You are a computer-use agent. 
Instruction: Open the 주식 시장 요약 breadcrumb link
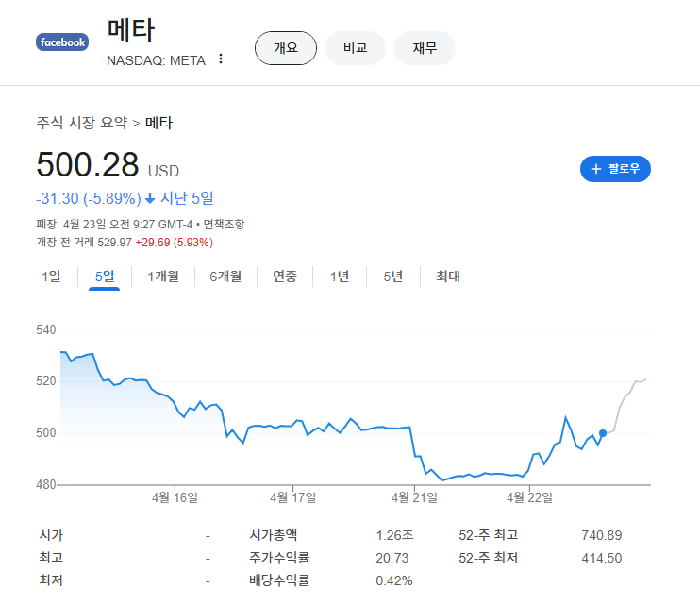[82, 123]
